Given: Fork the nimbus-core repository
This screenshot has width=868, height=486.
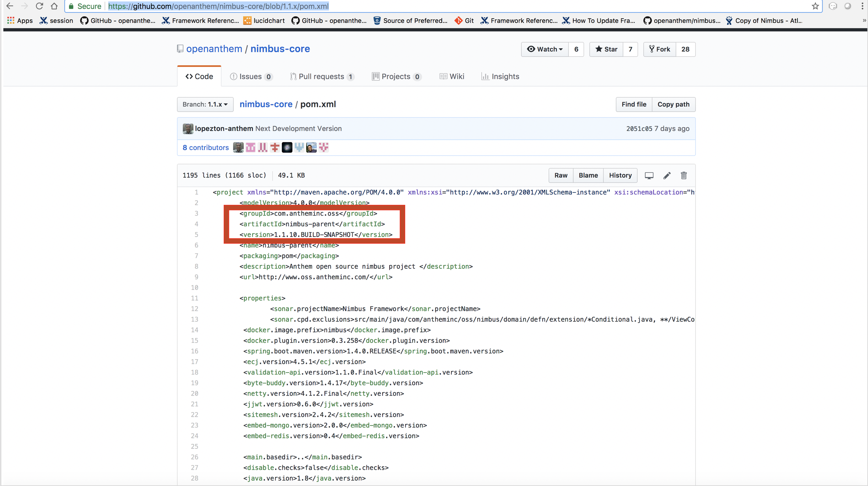Looking at the screenshot, I should 660,49.
